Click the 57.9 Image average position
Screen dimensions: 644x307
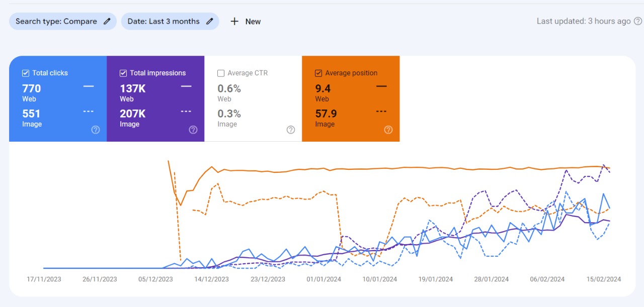(326, 114)
